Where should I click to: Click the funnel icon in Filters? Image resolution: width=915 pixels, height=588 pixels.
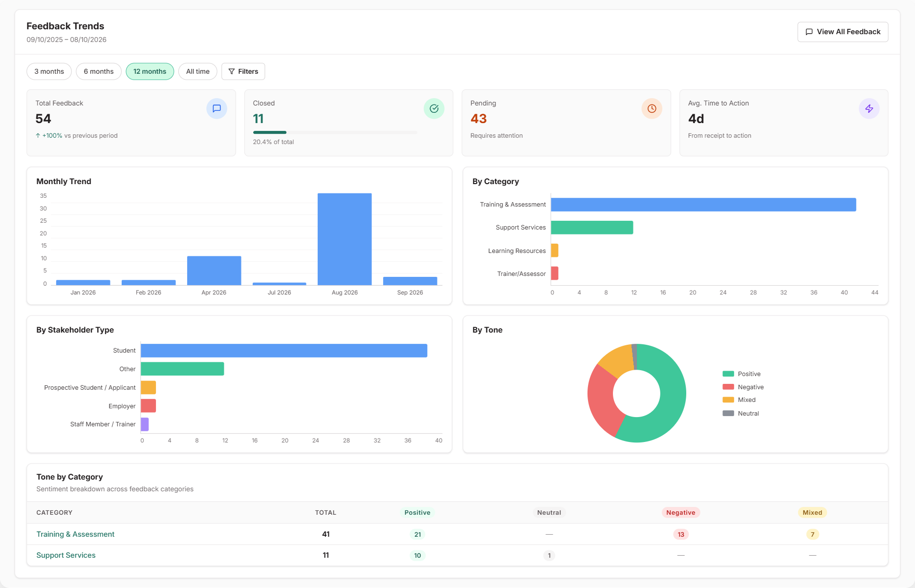(x=232, y=71)
